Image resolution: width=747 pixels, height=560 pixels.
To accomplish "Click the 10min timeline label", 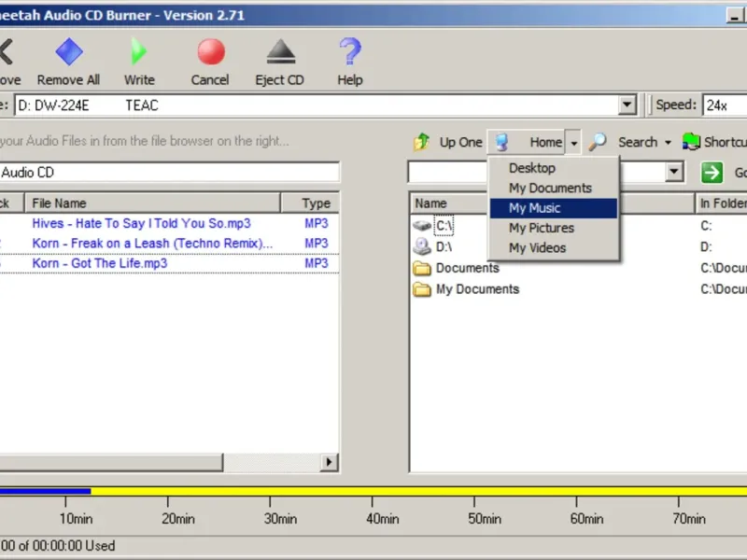I will coord(76,519).
